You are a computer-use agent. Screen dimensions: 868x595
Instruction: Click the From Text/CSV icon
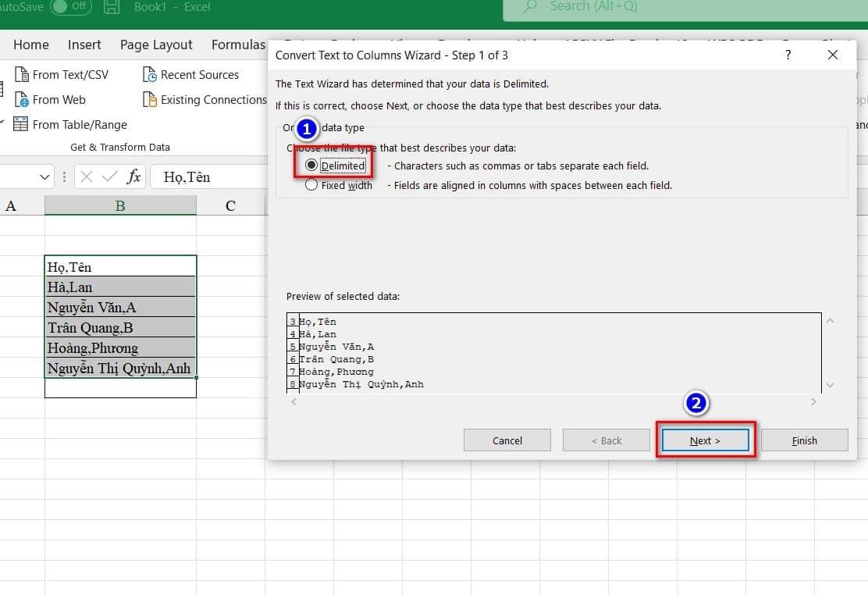tap(21, 75)
